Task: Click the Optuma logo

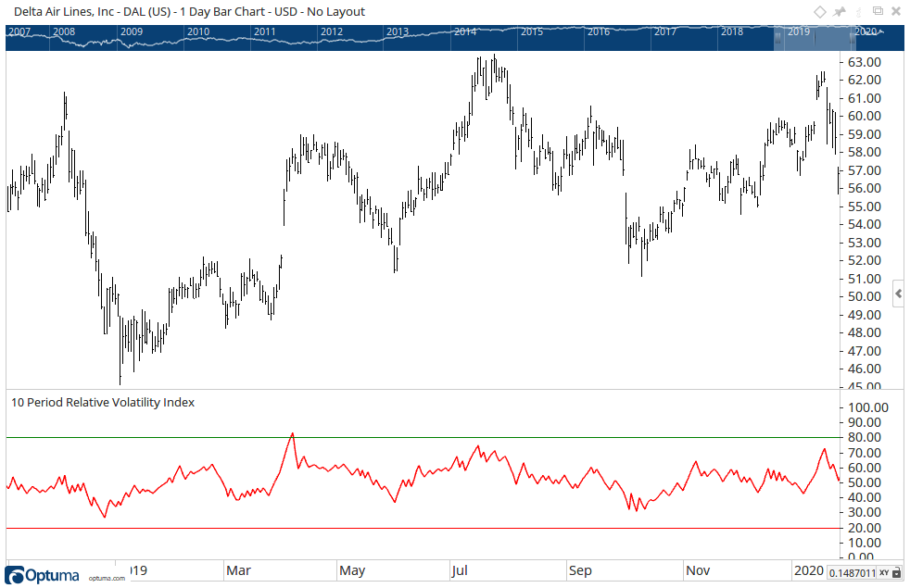Action: (x=42, y=575)
